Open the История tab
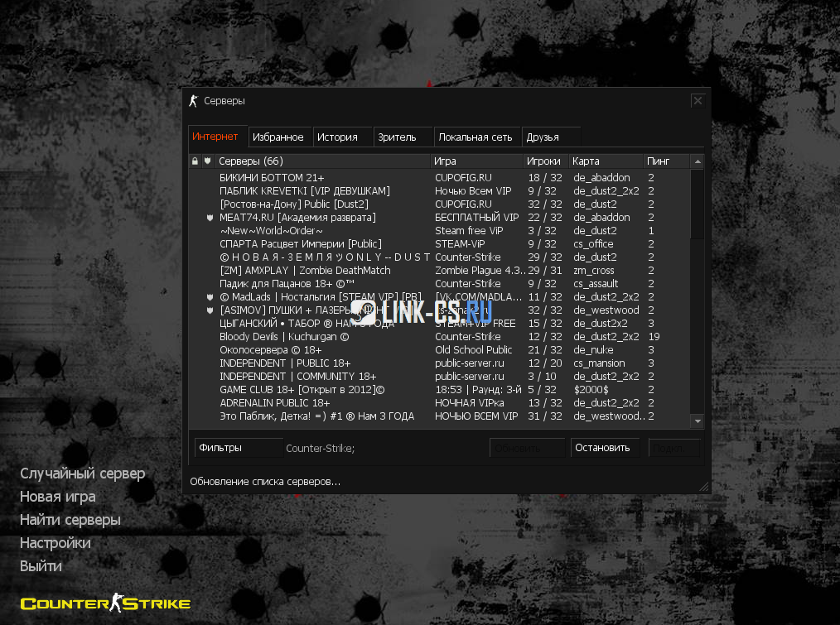 coord(343,137)
